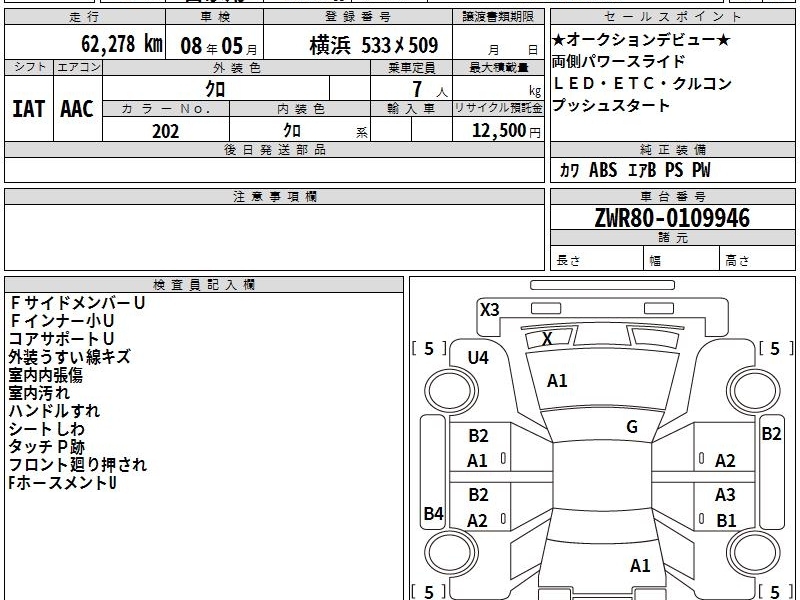This screenshot has height=600, width=800.
Task: Select the note タッチＰ跡
Action: (46, 446)
